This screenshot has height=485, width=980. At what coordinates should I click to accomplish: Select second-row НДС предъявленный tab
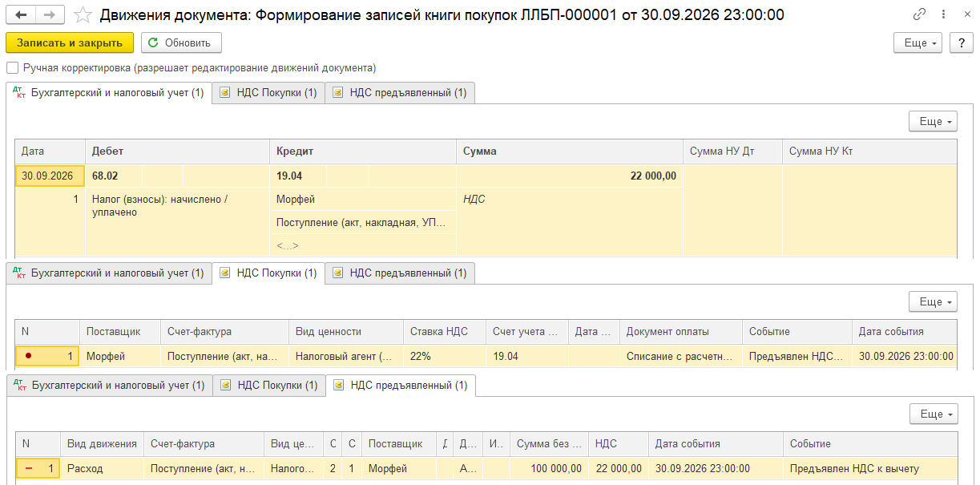400,273
